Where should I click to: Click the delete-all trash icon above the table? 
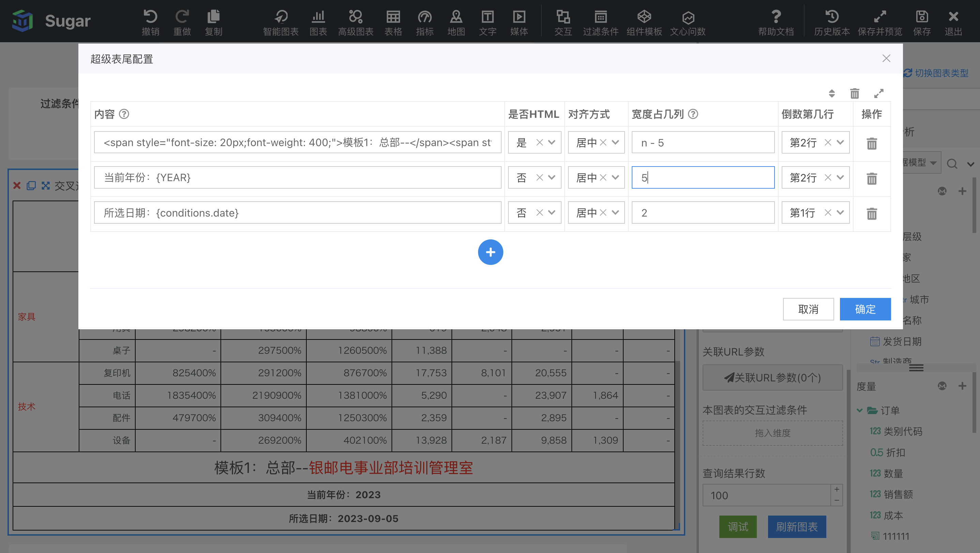tap(855, 93)
